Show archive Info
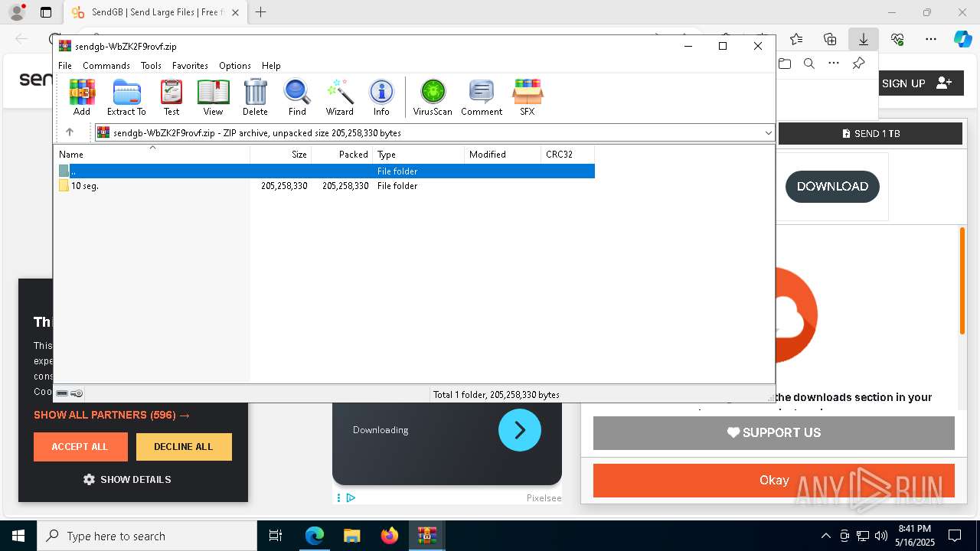 [381, 97]
